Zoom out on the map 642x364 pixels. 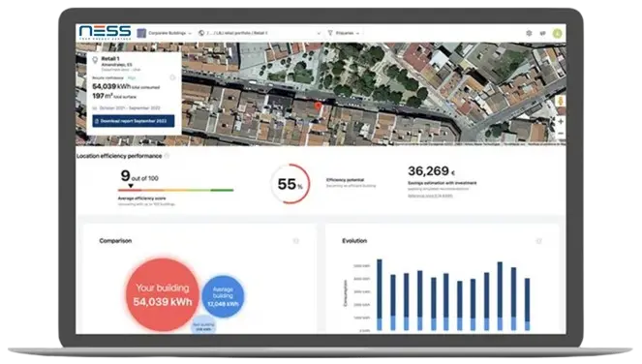[561, 134]
